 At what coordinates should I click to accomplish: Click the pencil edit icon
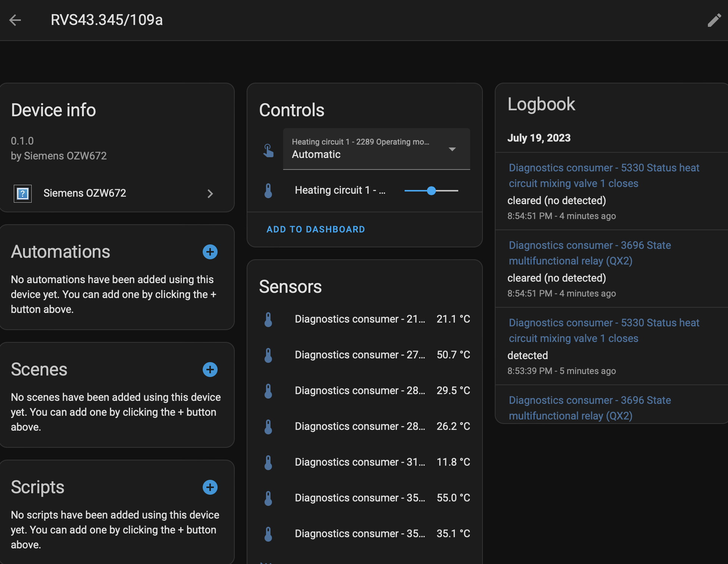[714, 20]
